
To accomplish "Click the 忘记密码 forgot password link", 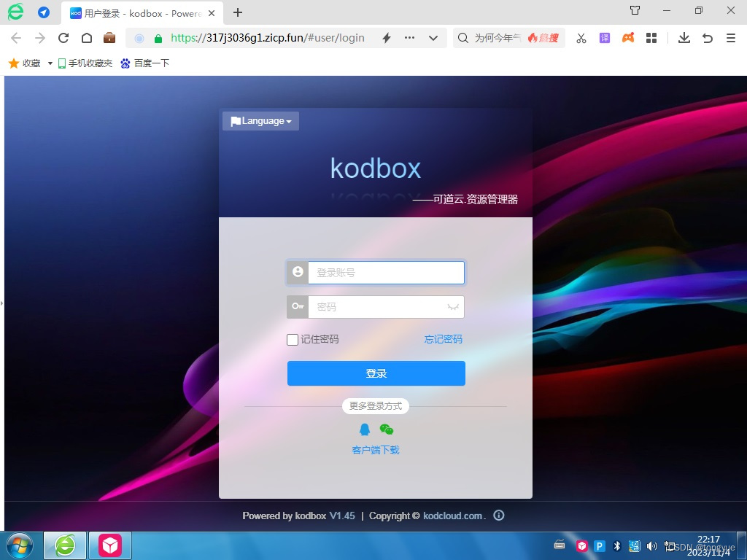I will pyautogui.click(x=443, y=339).
